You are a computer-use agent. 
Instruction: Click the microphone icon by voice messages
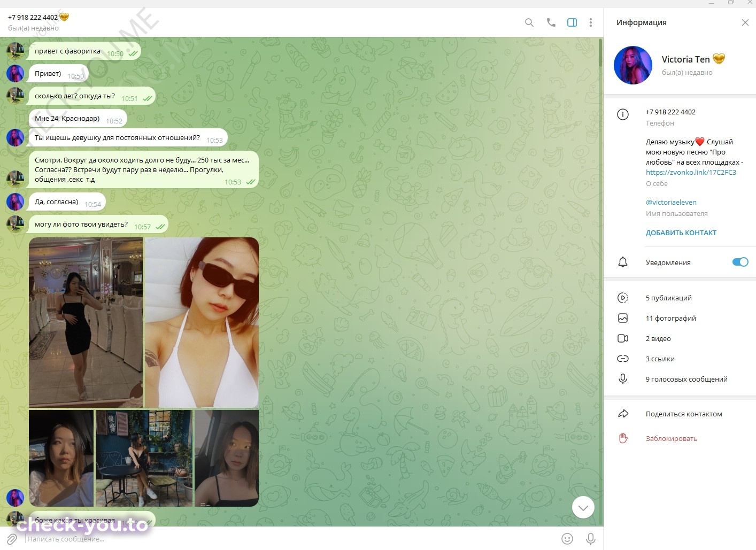click(623, 379)
